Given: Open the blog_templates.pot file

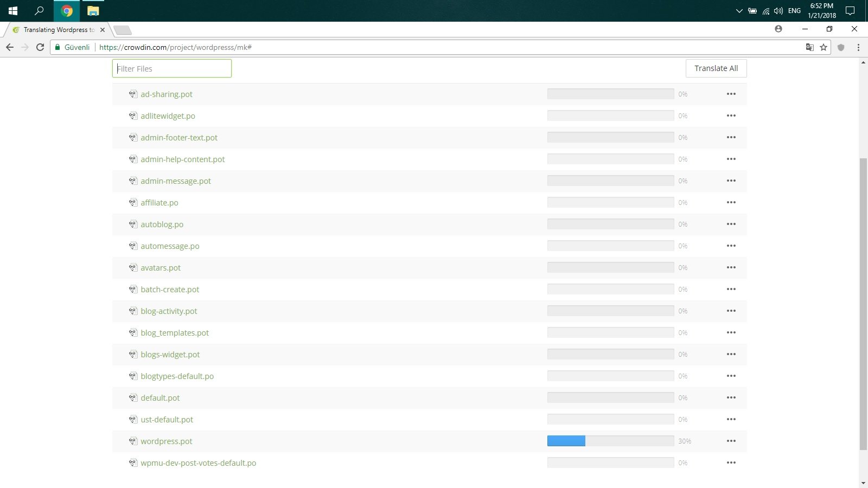Looking at the screenshot, I should click(x=175, y=333).
